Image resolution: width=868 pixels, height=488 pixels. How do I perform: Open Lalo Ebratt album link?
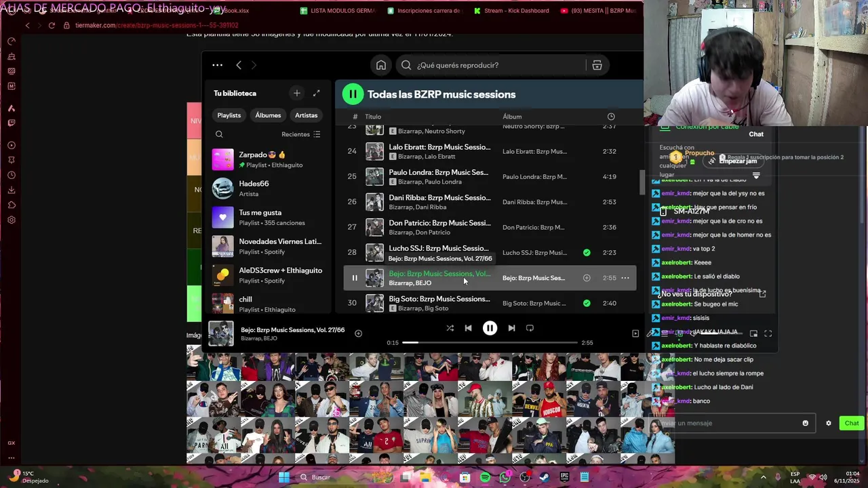click(534, 152)
